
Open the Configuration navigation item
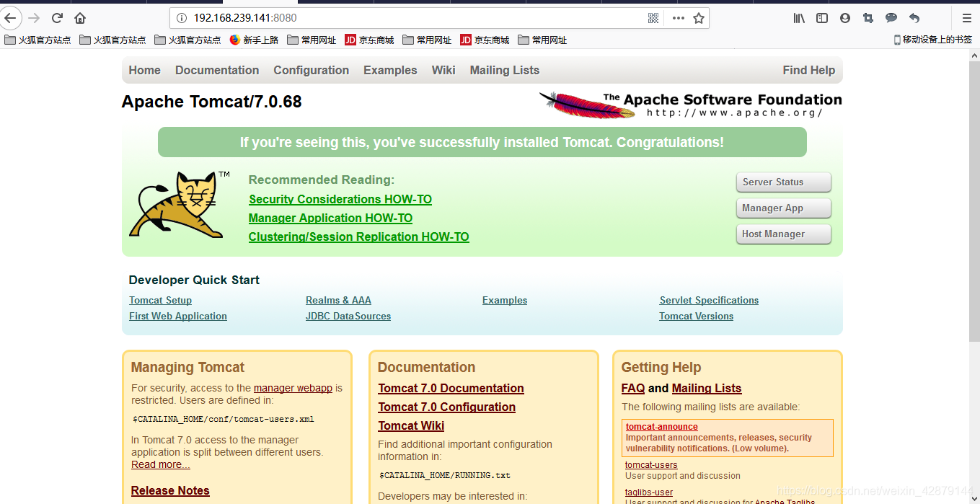(311, 70)
